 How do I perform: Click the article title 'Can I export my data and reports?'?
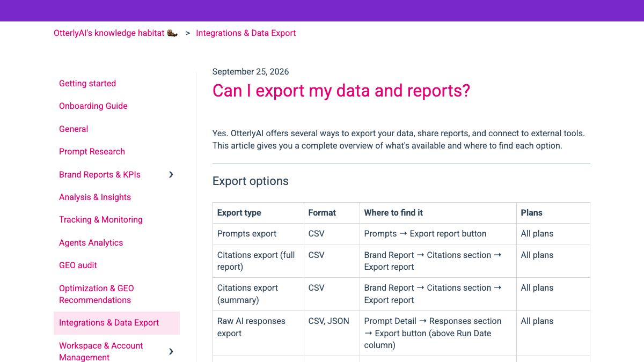pos(341,91)
